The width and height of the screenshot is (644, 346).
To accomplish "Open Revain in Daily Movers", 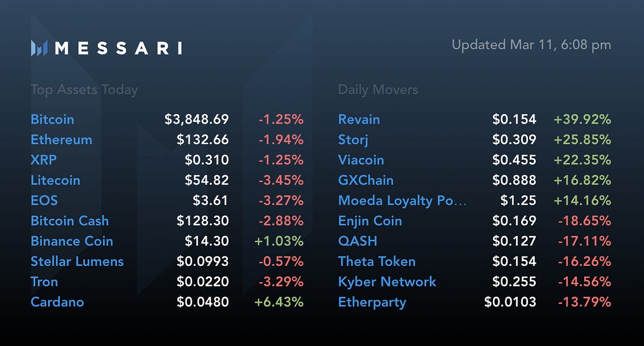I will 359,119.
